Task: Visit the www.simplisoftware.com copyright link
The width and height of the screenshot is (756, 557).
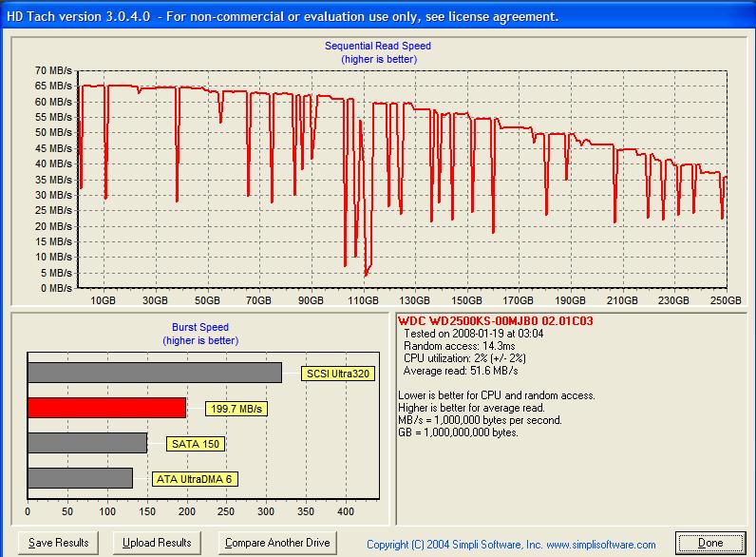Action: click(x=601, y=545)
